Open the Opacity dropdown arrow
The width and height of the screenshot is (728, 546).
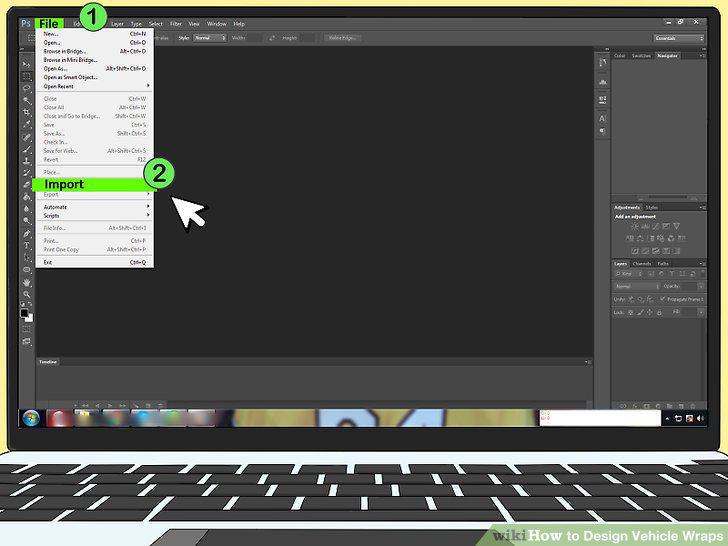701,286
